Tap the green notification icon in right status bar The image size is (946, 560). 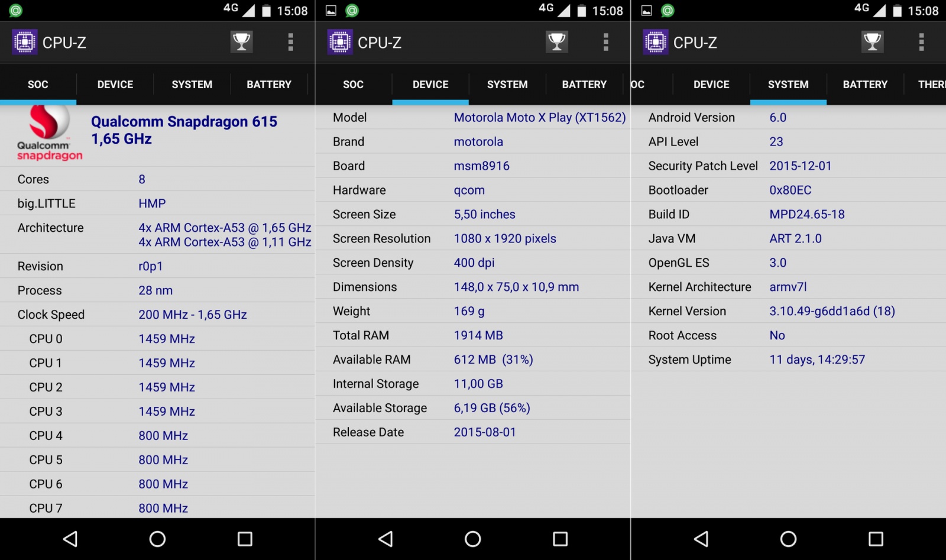pyautogui.click(x=668, y=11)
